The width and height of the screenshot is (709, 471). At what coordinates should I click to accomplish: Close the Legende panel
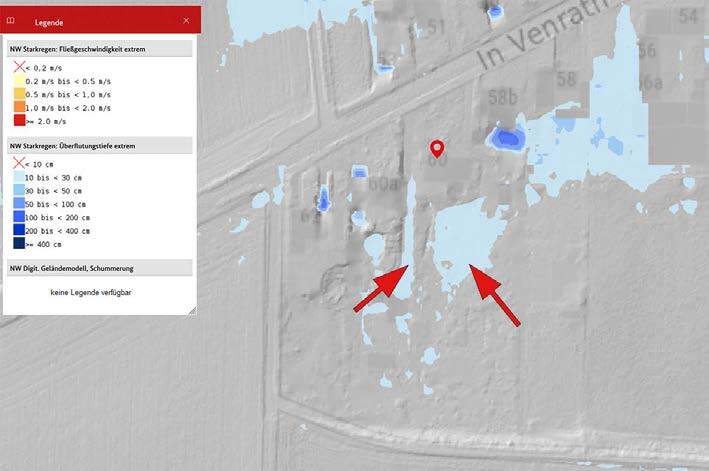tap(186, 21)
